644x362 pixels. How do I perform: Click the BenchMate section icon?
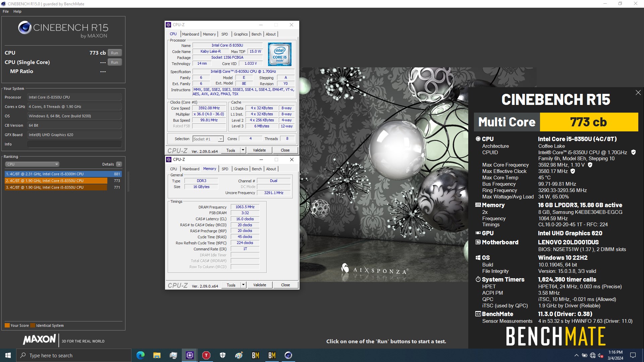pos(478,314)
